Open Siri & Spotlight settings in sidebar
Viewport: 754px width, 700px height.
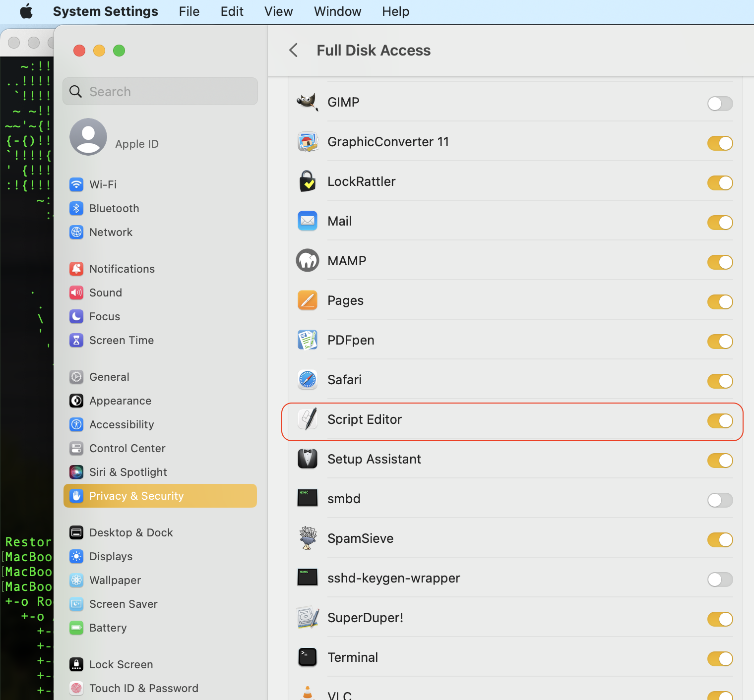click(160, 472)
